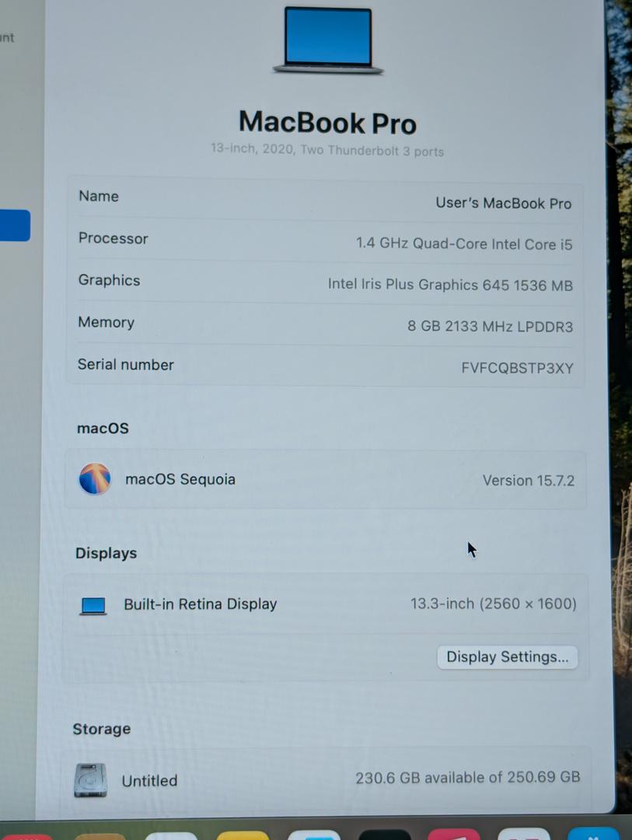Click the Storage section heading
Image resolution: width=632 pixels, height=840 pixels.
tap(102, 729)
